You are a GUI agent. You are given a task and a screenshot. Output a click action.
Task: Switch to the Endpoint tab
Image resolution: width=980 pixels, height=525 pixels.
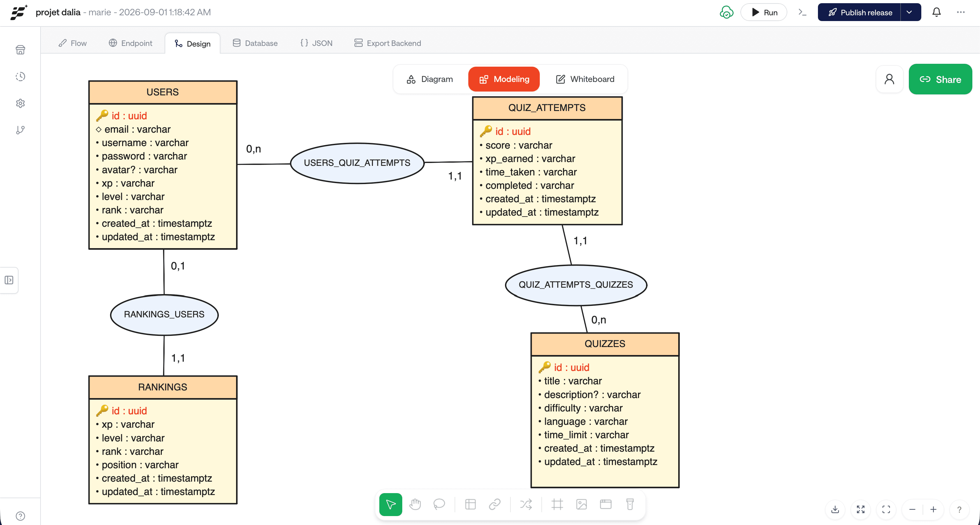(130, 43)
